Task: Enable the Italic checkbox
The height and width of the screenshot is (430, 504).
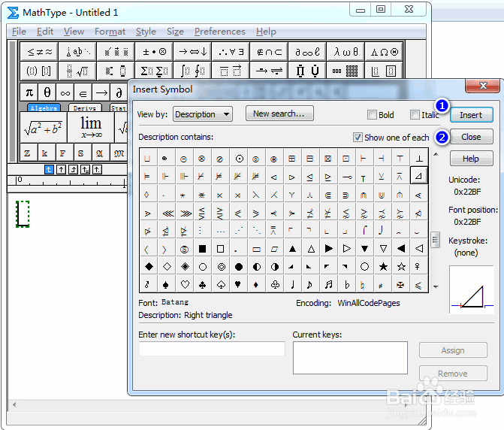Action: click(415, 114)
